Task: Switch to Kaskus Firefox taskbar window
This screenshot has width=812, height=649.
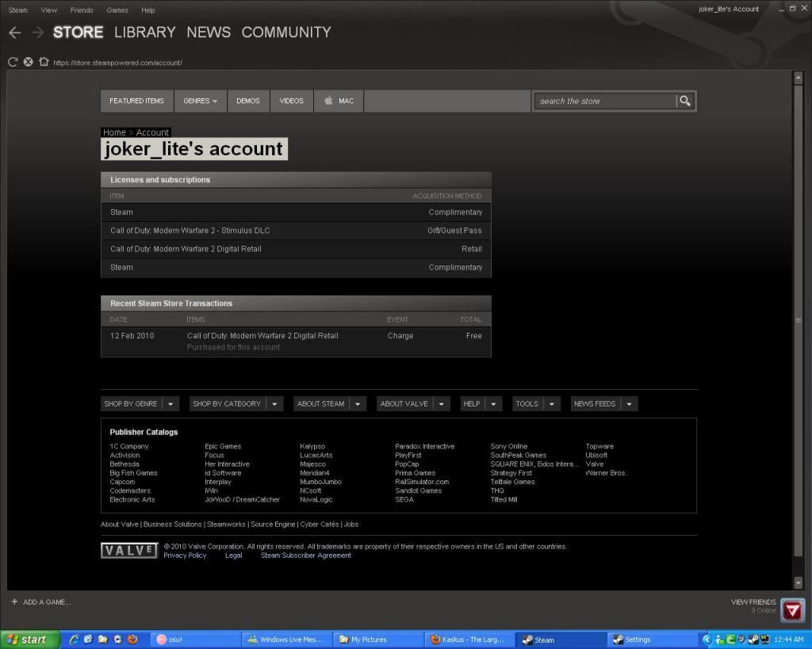Action: click(x=470, y=639)
